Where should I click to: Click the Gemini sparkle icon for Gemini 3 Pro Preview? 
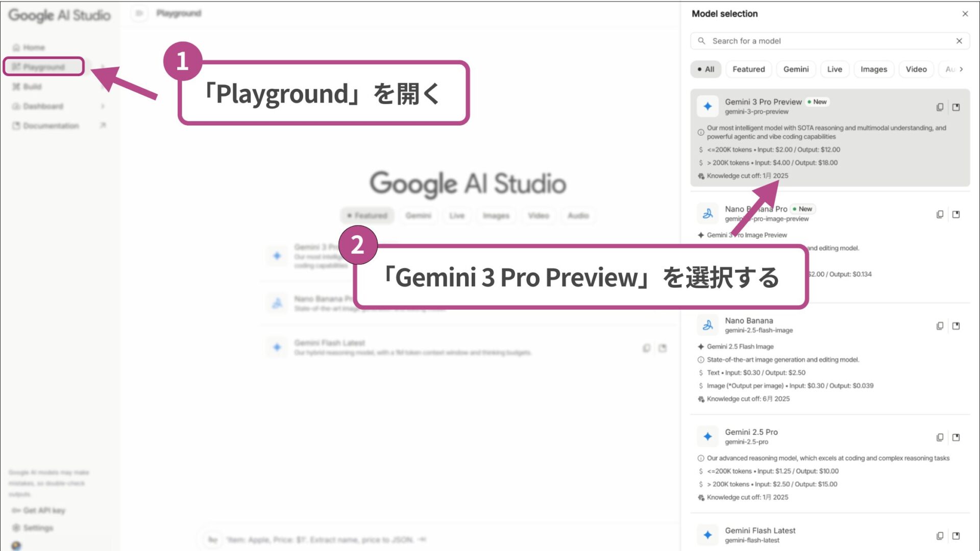707,106
